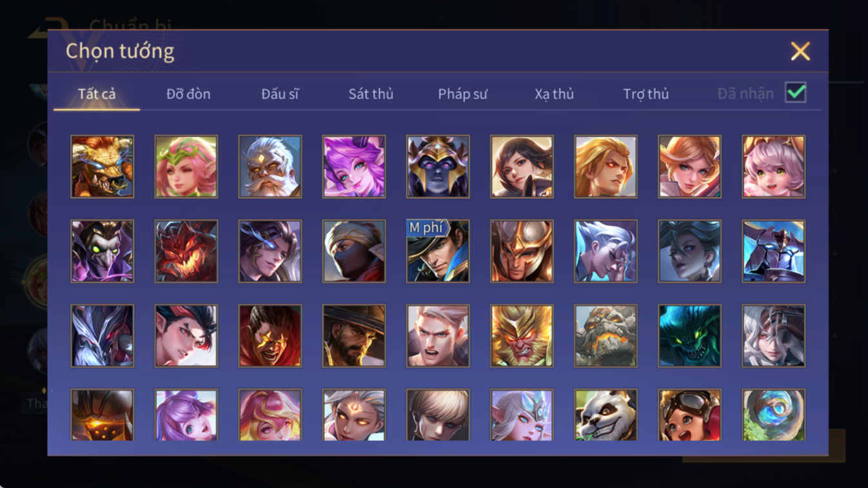Choose the stone golem hero portrait
868x488 pixels.
pos(606,336)
